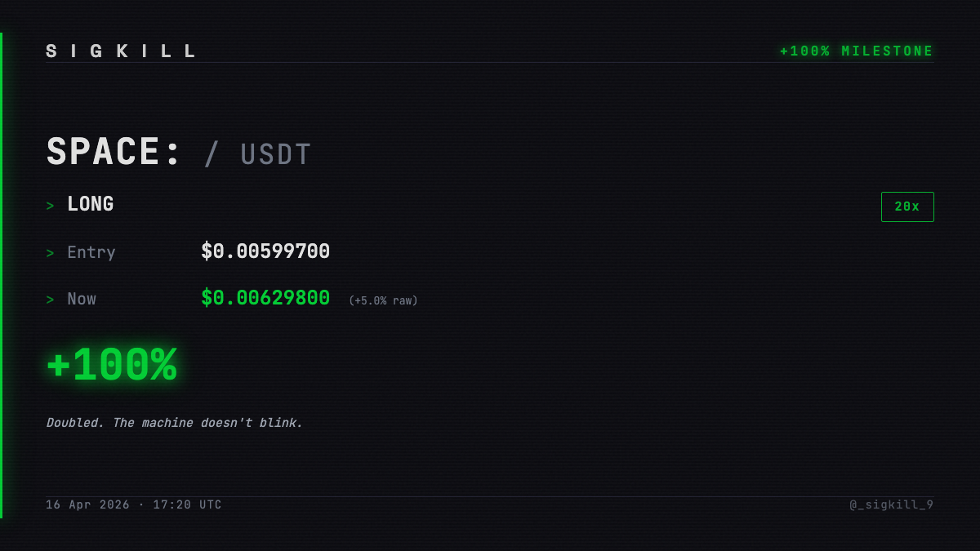Click the 17:20 UTC time text

click(x=188, y=504)
